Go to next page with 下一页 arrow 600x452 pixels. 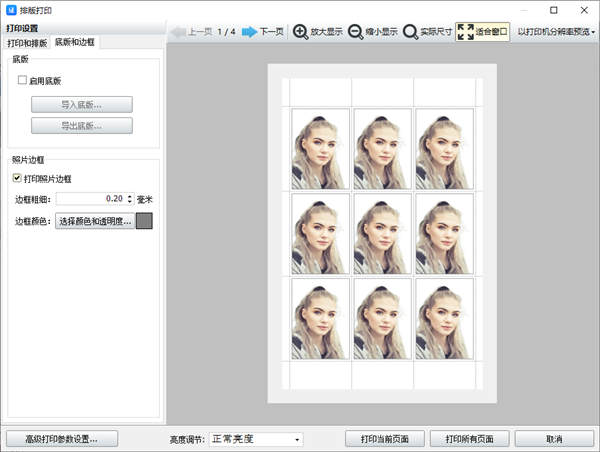(x=249, y=31)
